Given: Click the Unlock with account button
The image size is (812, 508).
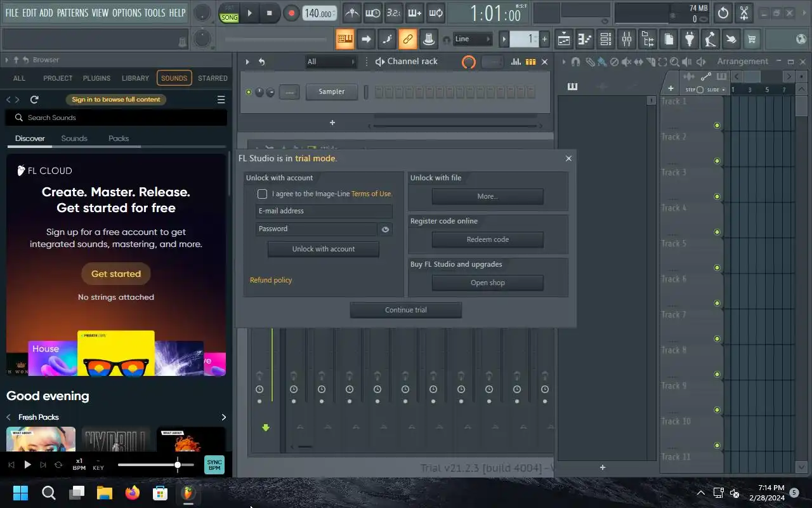Looking at the screenshot, I should pyautogui.click(x=324, y=249).
